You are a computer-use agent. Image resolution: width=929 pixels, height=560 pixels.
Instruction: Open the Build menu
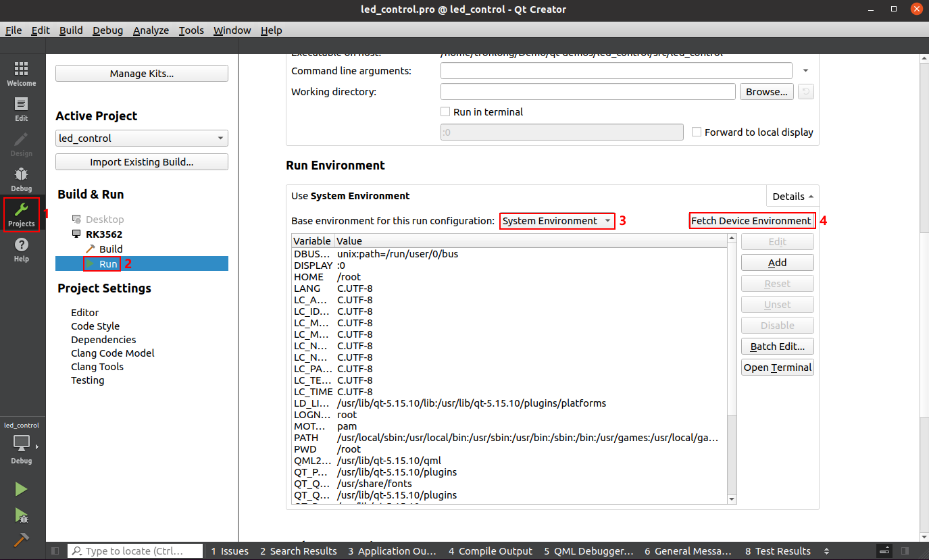click(71, 30)
